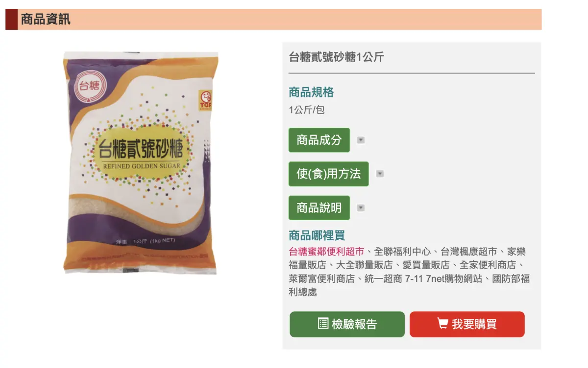The image size is (588, 368).
Task: Open the 商品成分 section
Action: point(319,140)
